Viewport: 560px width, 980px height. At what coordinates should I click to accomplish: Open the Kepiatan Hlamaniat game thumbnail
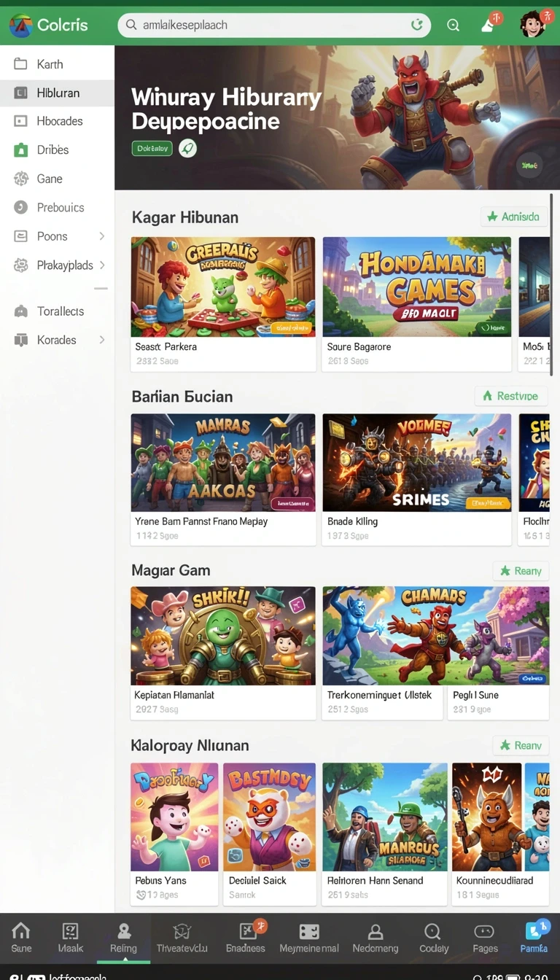[223, 636]
